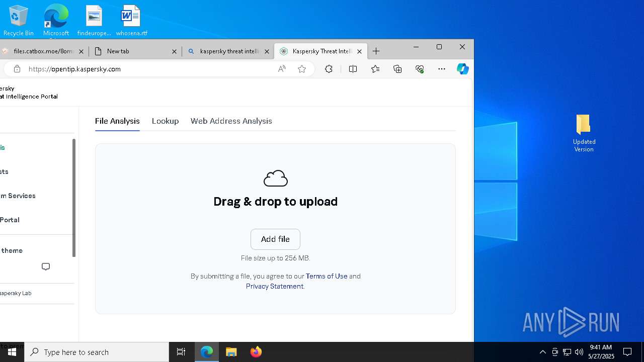The height and width of the screenshot is (362, 644).
Task: Close the New tab browser tab
Action: pyautogui.click(x=174, y=51)
